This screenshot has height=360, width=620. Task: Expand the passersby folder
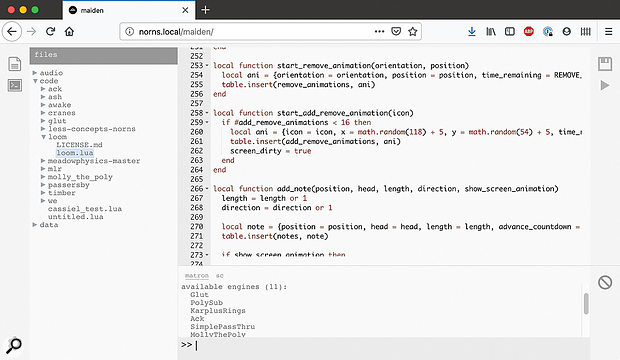tap(43, 185)
